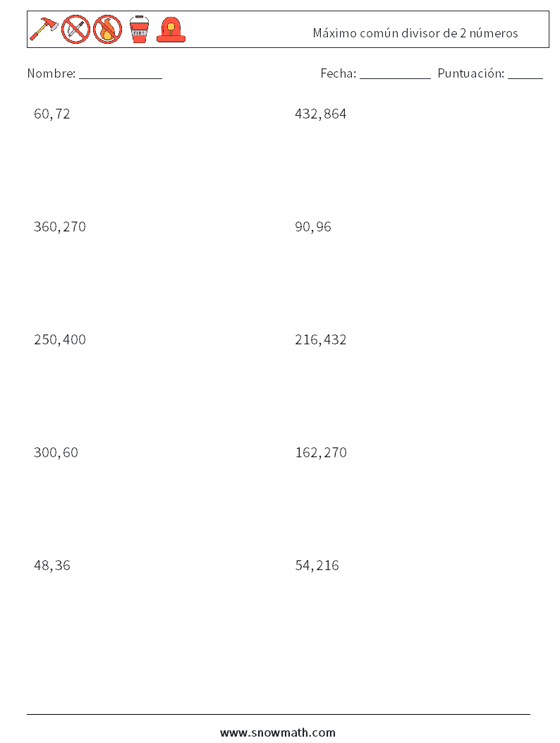Select the problem 360, 270
The image size is (560, 743).
pyautogui.click(x=60, y=227)
